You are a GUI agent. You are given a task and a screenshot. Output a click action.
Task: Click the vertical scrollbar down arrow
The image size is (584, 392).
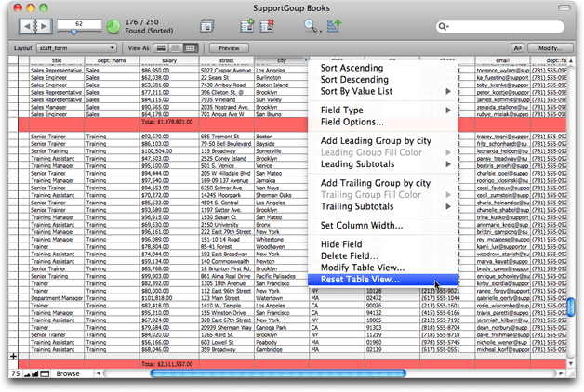[x=571, y=363]
